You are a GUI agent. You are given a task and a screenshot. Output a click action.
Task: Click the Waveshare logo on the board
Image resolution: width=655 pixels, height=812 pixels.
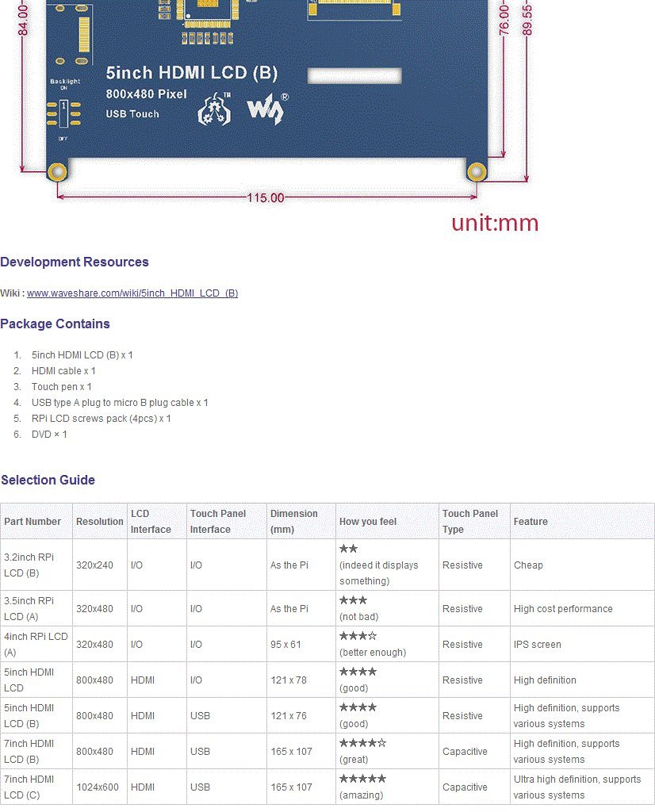coord(266,109)
